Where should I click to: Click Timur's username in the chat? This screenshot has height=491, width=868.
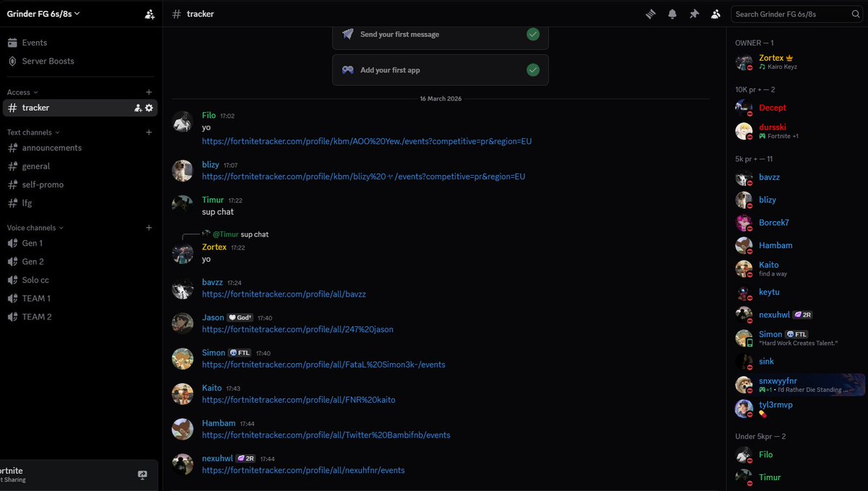213,200
